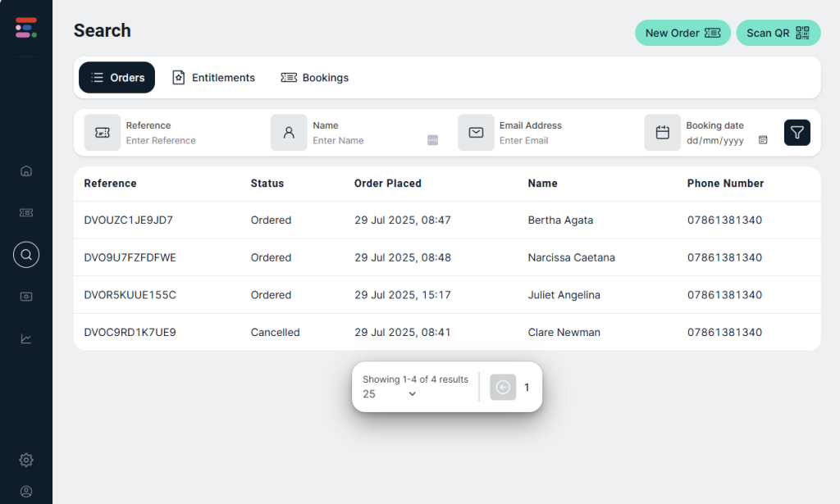
Task: Click the New Order button
Action: click(x=682, y=33)
